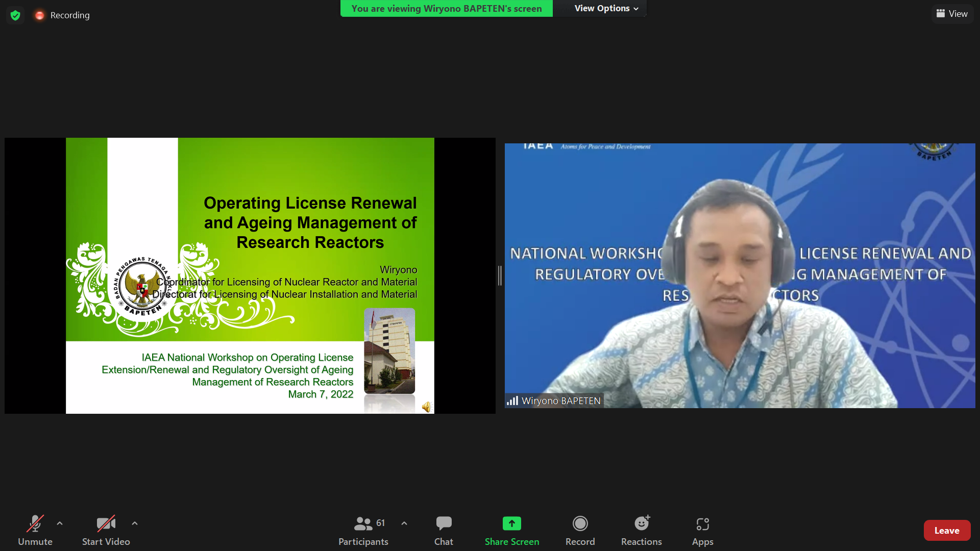The image size is (980, 551).
Task: Unmute the microphone
Action: coord(35,531)
